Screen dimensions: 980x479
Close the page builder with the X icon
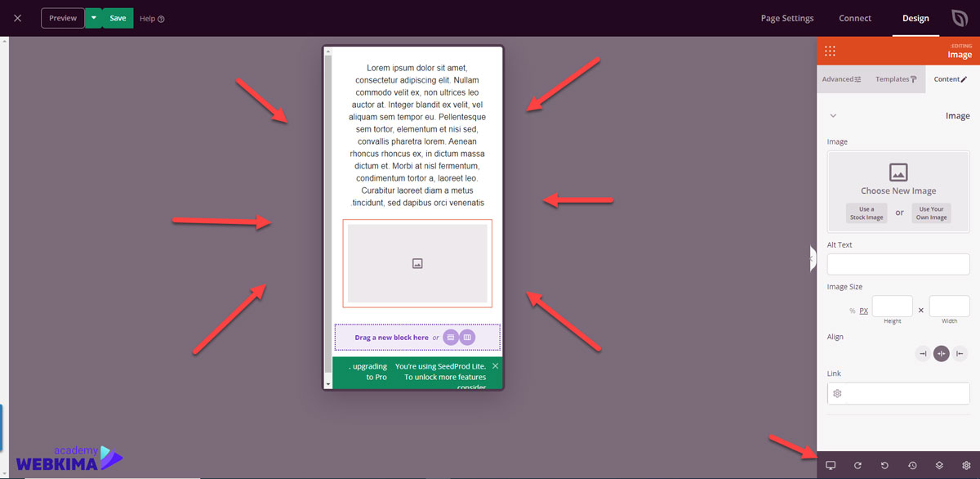pos(17,18)
